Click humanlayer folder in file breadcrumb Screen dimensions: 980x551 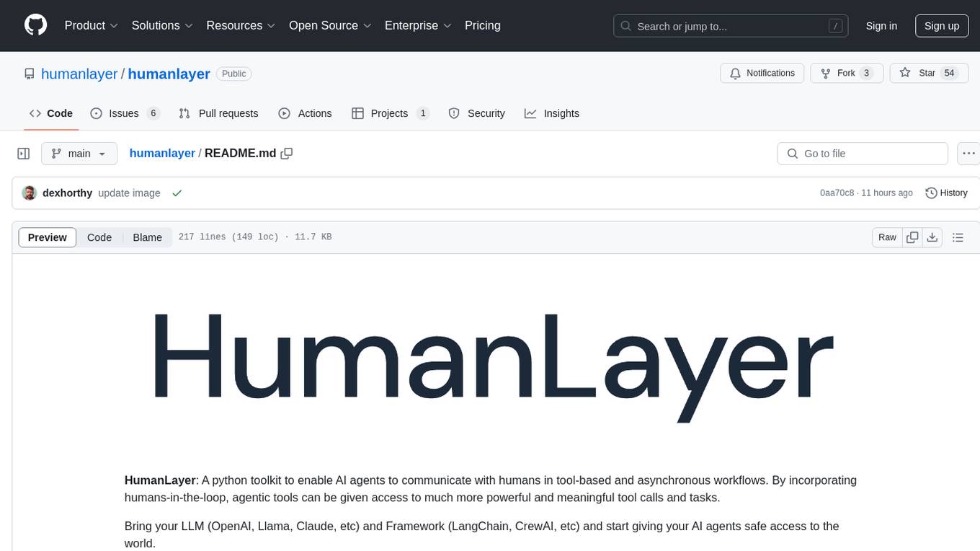pos(162,154)
